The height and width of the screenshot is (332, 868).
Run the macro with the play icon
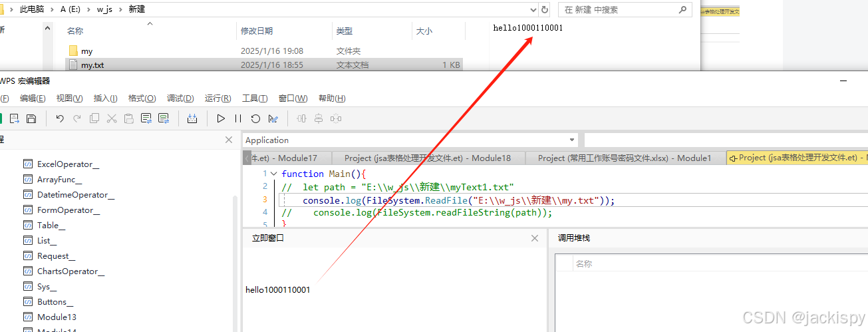click(x=221, y=118)
